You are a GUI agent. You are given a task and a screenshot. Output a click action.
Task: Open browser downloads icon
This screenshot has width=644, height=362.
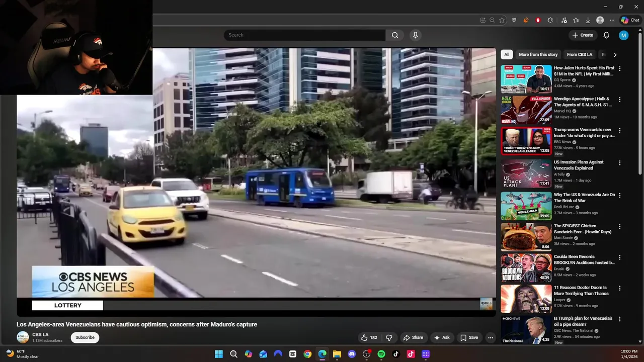pos(588,20)
